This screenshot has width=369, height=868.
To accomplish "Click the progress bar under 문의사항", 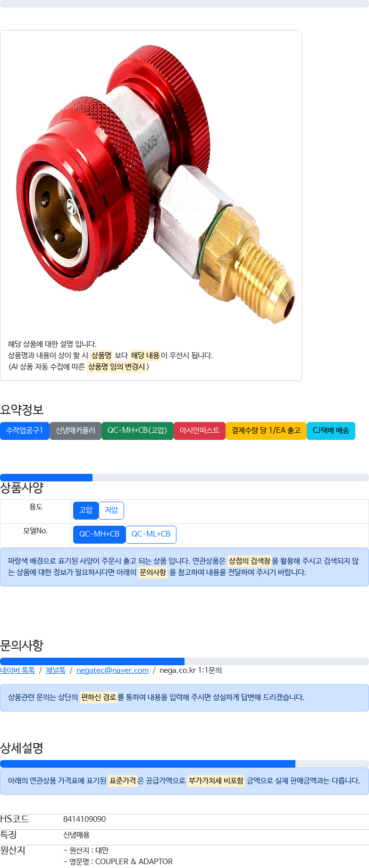I will coord(184,661).
